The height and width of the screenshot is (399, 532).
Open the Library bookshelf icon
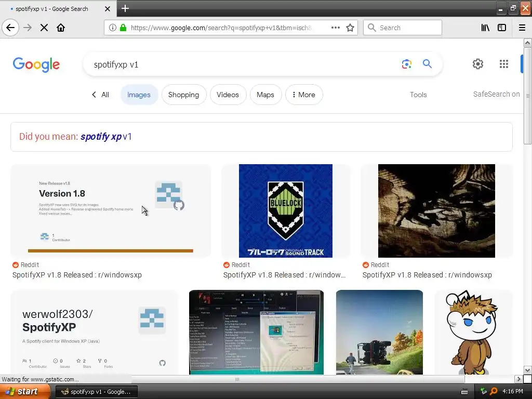point(485,28)
